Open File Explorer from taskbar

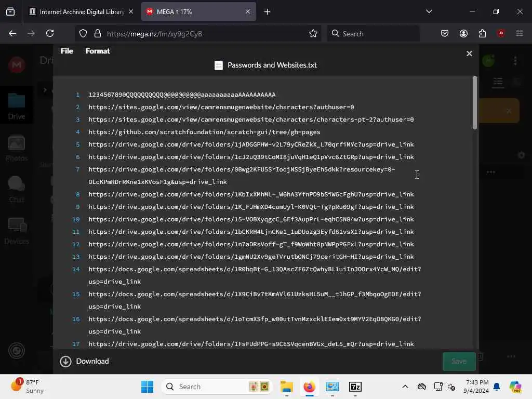tap(286, 387)
